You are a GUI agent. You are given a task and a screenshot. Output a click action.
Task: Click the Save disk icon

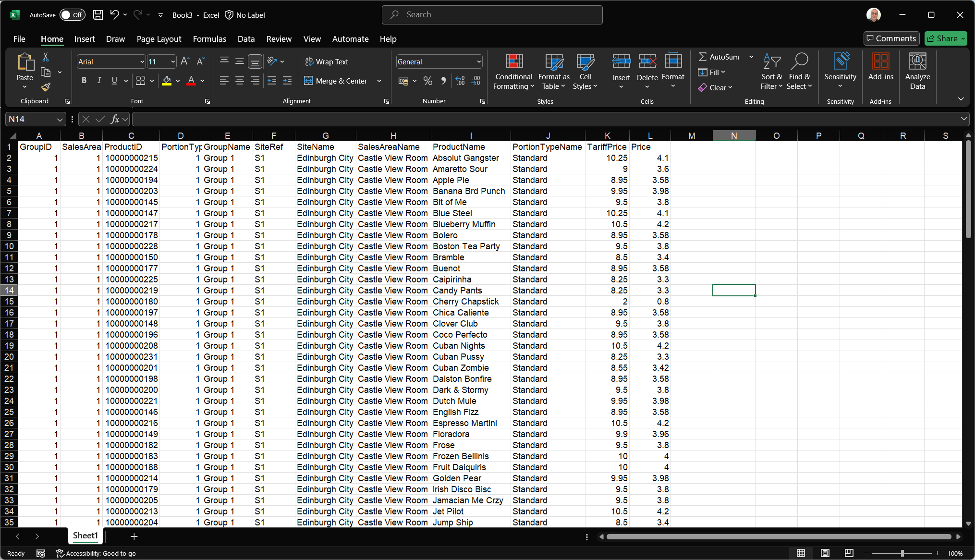(98, 15)
